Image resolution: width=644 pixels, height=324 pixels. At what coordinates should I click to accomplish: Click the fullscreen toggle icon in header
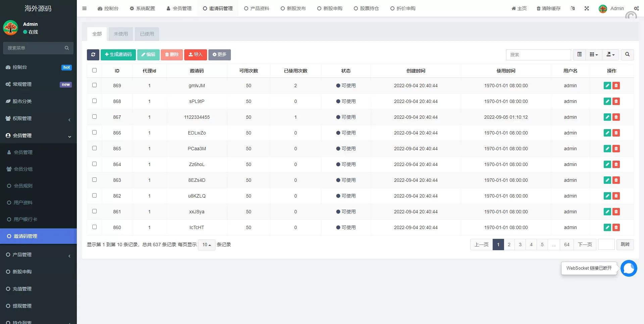[587, 8]
